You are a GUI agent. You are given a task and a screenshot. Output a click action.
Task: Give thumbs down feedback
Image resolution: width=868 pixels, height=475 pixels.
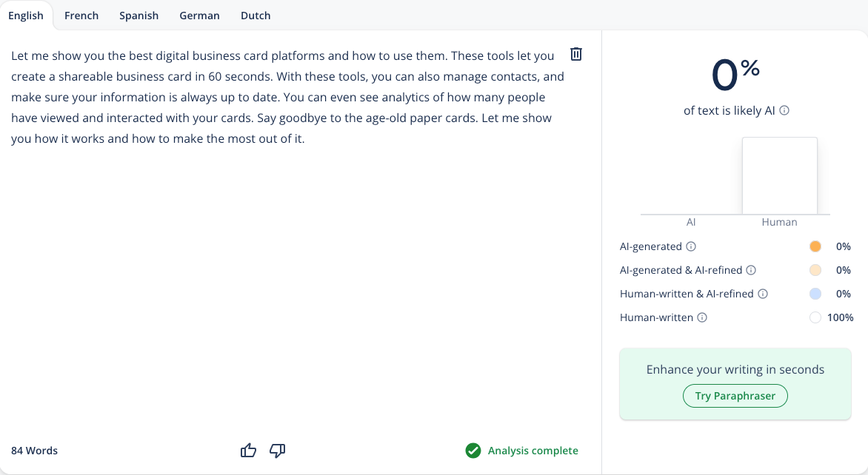pyautogui.click(x=277, y=451)
